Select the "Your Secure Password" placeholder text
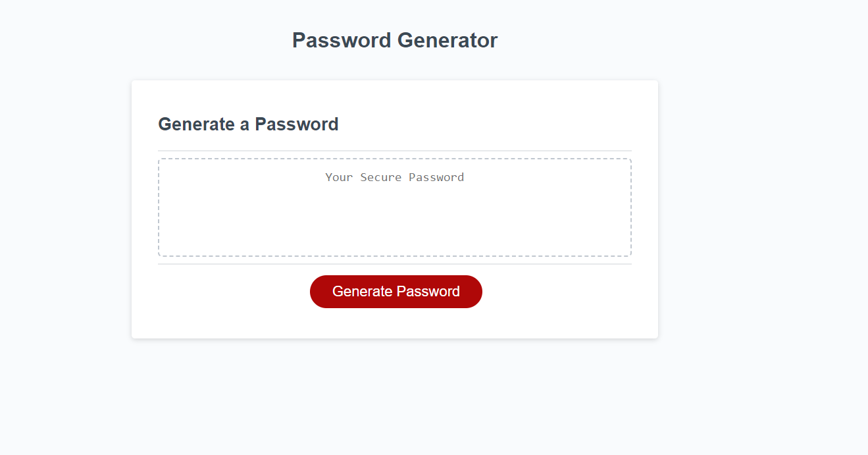The image size is (868, 455). pyautogui.click(x=394, y=176)
